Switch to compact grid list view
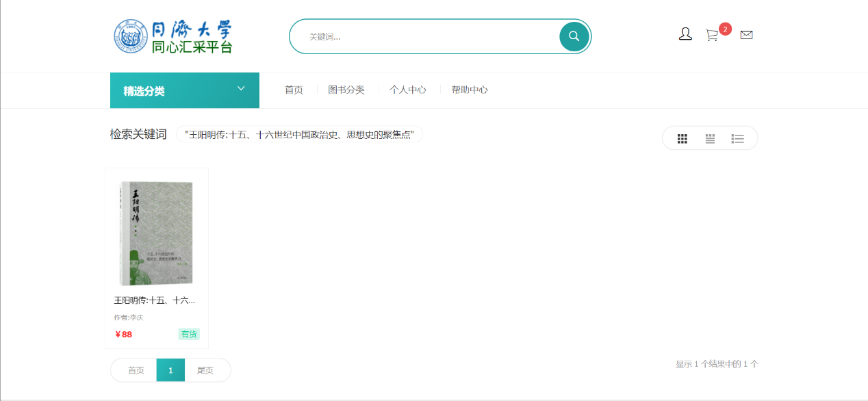Image resolution: width=868 pixels, height=401 pixels. coord(710,139)
